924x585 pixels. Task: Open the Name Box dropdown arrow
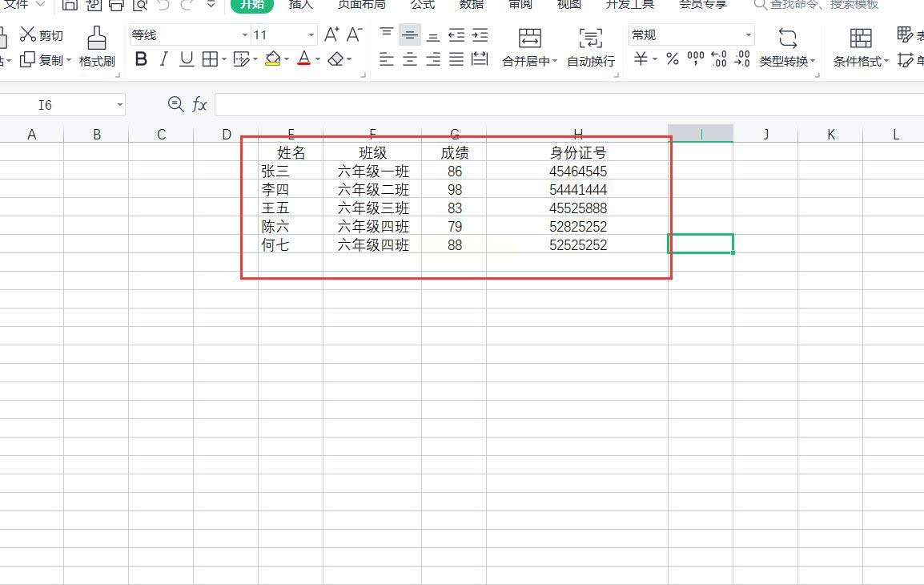119,105
